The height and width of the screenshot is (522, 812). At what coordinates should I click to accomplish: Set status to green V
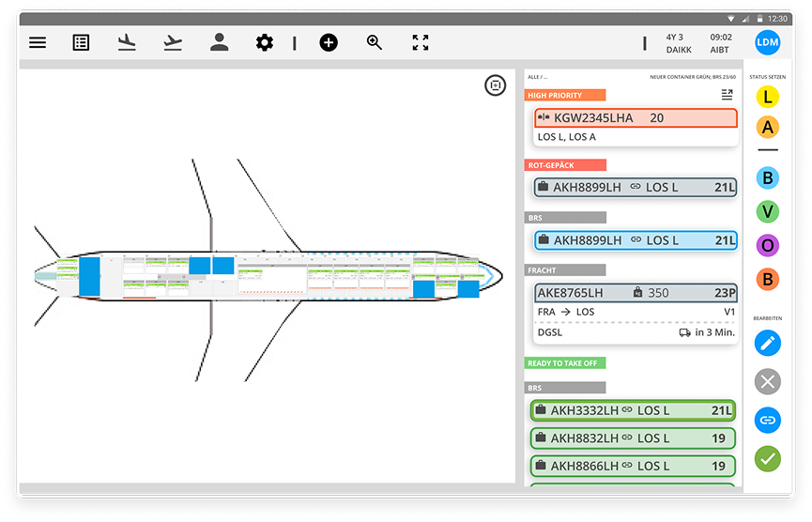768,212
